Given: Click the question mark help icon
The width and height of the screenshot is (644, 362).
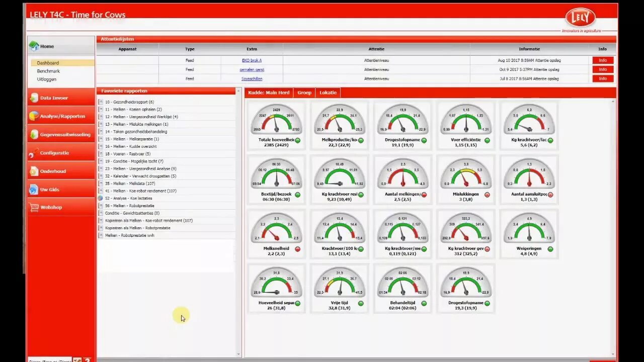Looking at the screenshot, I should (x=87, y=360).
